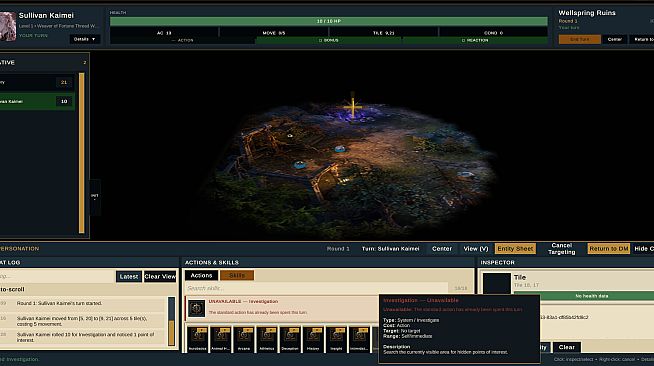Click the unavailable Investigation skill icon
Viewport: 654px width, 366px height.
[196, 308]
